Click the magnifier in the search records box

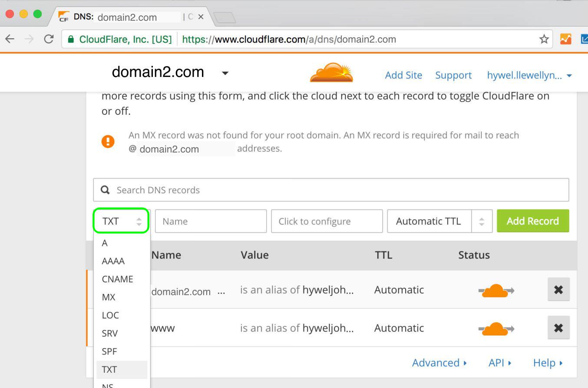tap(105, 190)
